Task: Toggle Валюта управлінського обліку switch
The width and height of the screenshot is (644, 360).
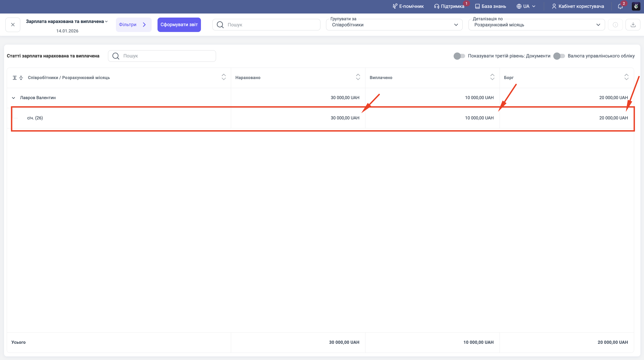Action: point(559,56)
